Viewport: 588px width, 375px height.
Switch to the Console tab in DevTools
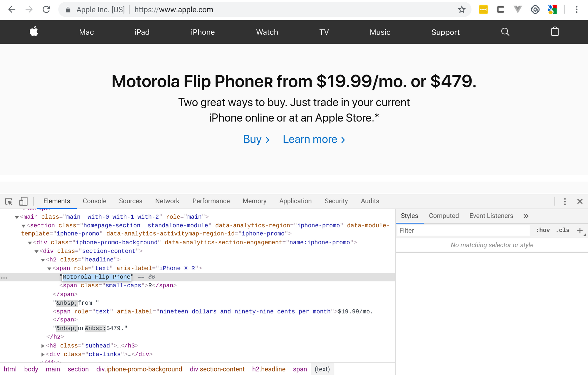pyautogui.click(x=94, y=201)
